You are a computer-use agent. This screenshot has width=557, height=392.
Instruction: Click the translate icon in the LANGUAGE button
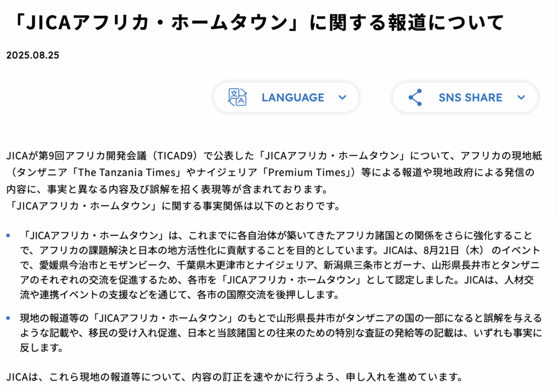238,97
